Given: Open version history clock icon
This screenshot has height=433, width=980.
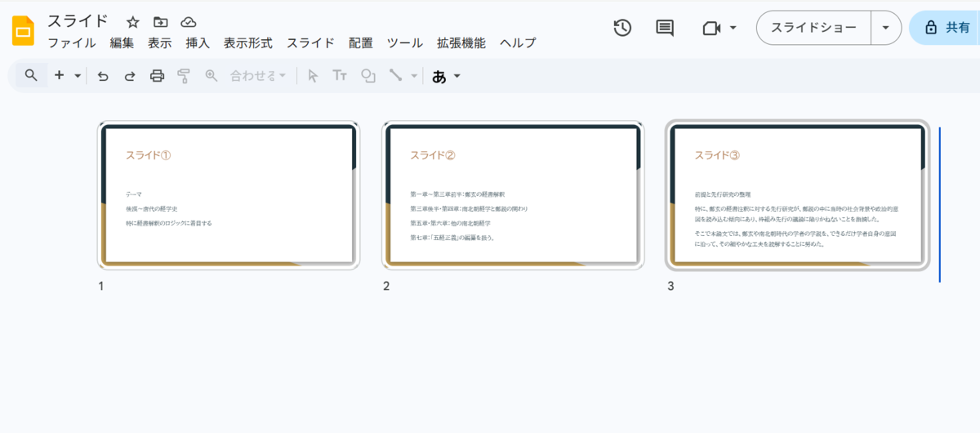Looking at the screenshot, I should point(622,28).
